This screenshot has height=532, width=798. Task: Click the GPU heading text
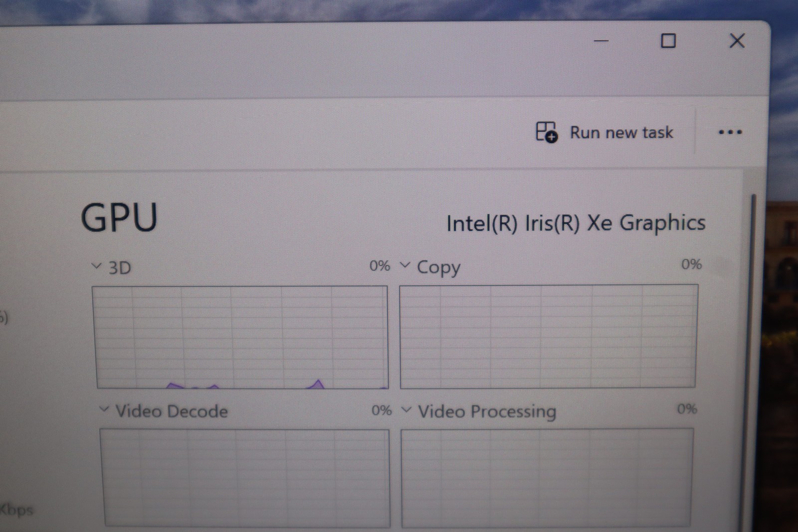coord(119,218)
